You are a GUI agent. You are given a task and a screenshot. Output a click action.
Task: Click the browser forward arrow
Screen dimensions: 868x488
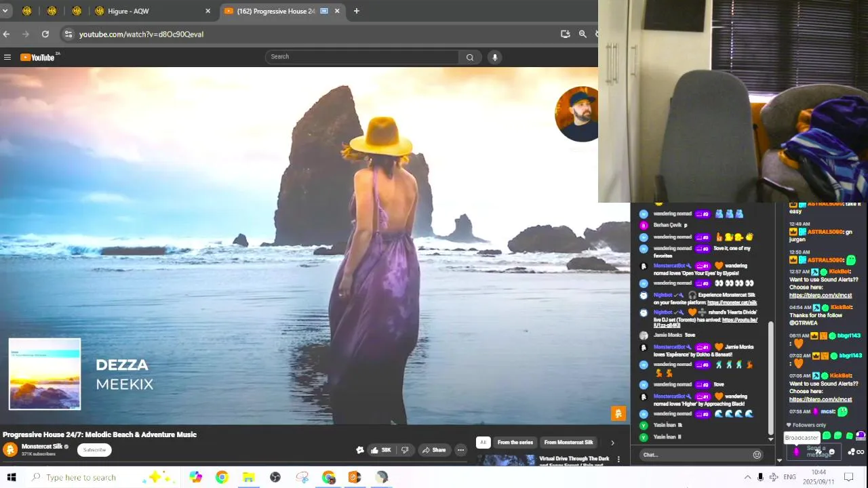click(26, 34)
